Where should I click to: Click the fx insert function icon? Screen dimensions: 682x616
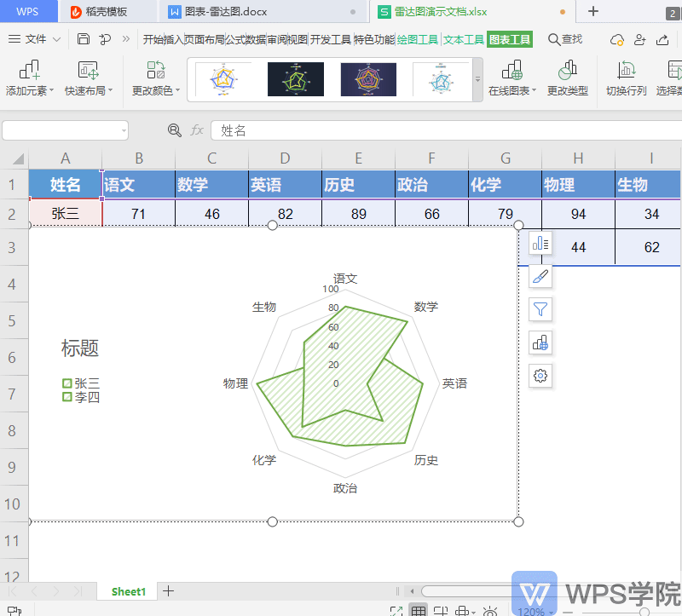(x=197, y=130)
